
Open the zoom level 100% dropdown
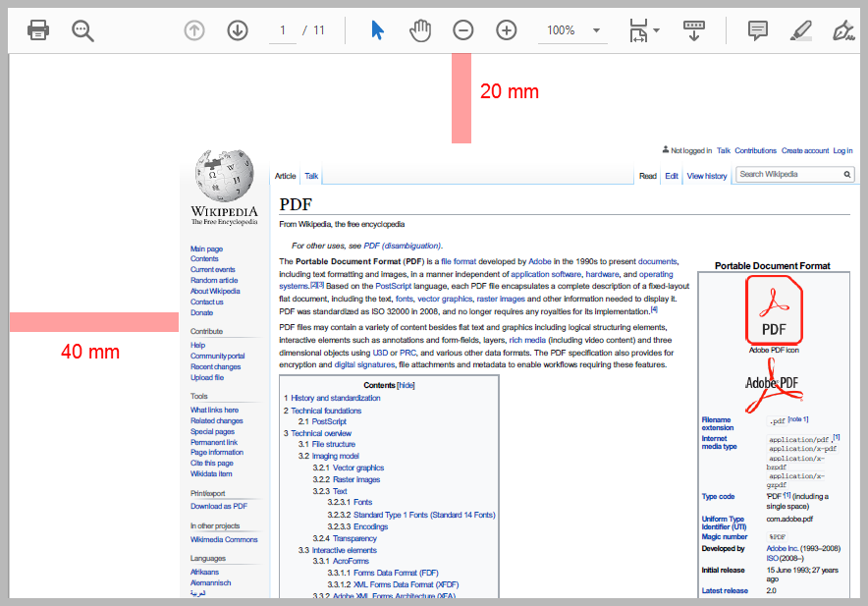tap(596, 30)
